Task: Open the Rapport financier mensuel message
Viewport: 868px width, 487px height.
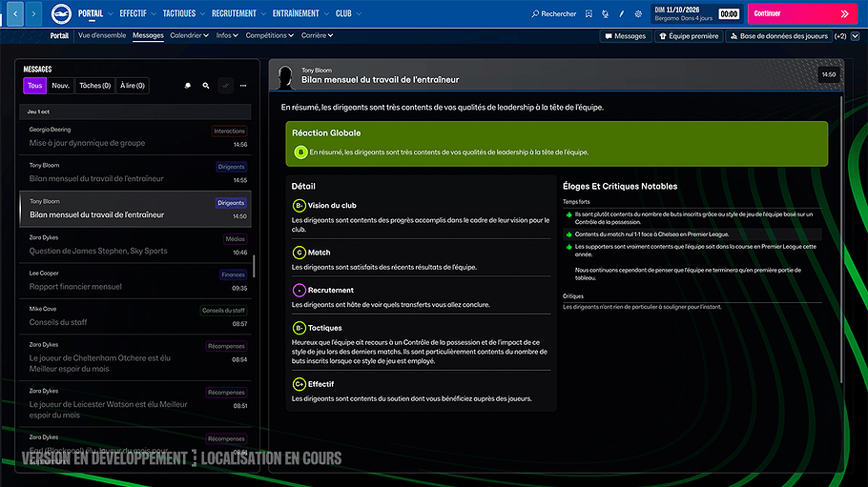Action: point(135,280)
